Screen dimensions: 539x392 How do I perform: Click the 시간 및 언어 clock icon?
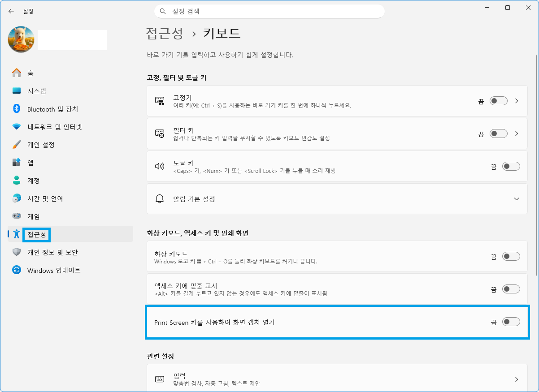point(17,198)
